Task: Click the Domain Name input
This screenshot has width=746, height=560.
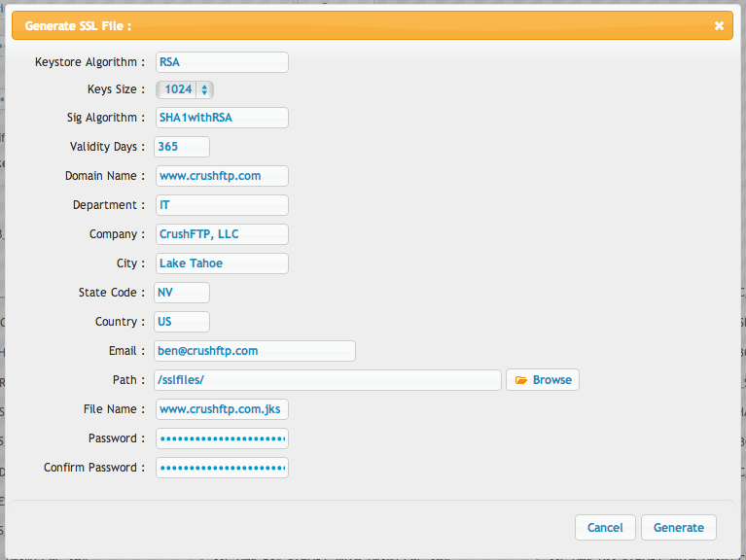Action: point(222,176)
